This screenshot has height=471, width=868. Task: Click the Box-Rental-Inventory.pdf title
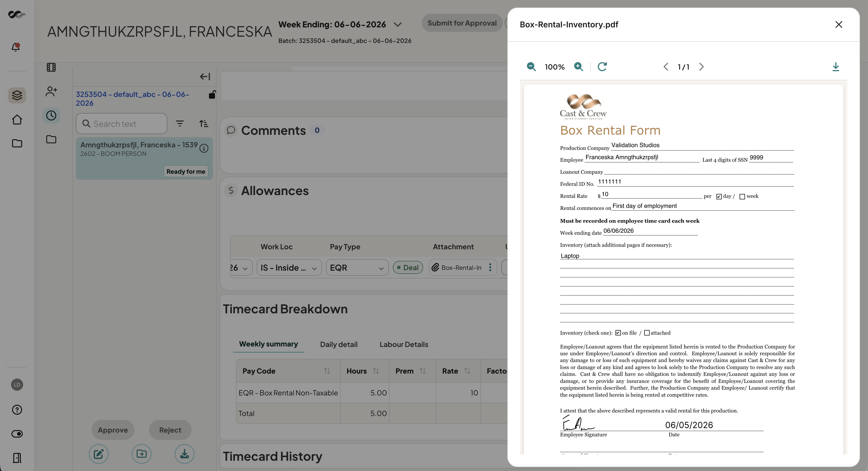(569, 25)
